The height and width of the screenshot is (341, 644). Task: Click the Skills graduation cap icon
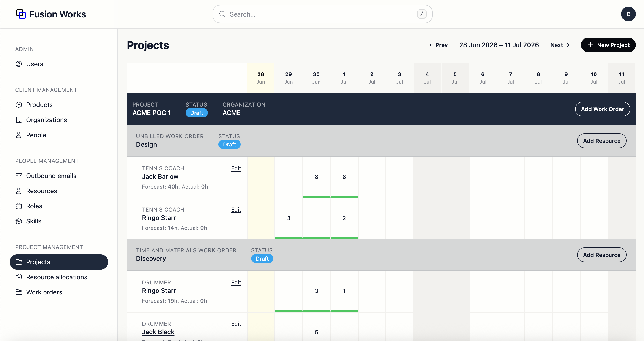19,221
